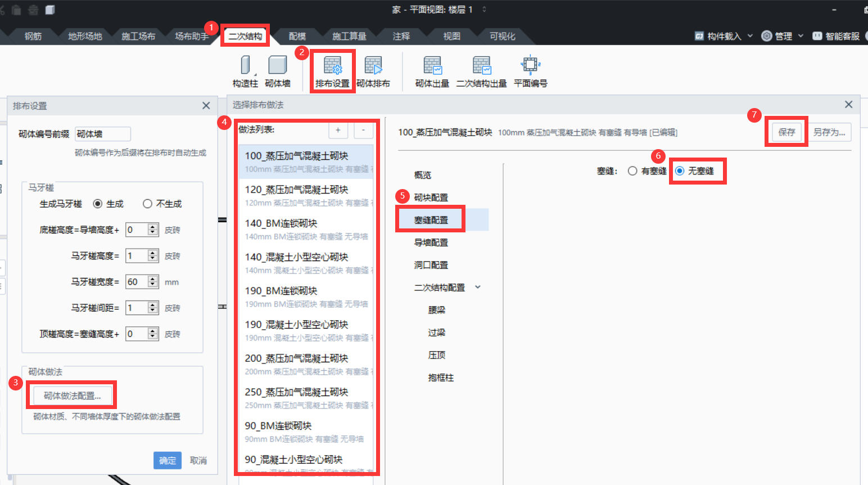Switch to the 可视化 ribbon tab
The width and height of the screenshot is (868, 485).
tap(502, 36)
